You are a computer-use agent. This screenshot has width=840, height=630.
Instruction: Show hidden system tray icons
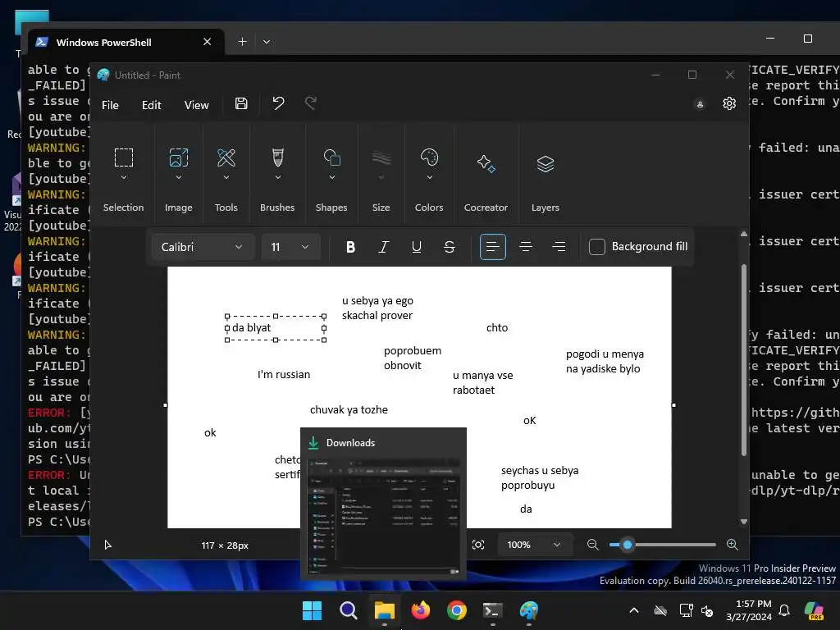pos(633,610)
